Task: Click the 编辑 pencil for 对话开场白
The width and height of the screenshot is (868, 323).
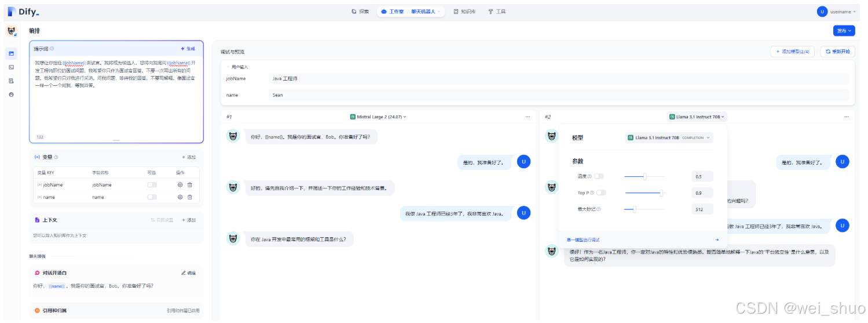Action: click(x=184, y=273)
